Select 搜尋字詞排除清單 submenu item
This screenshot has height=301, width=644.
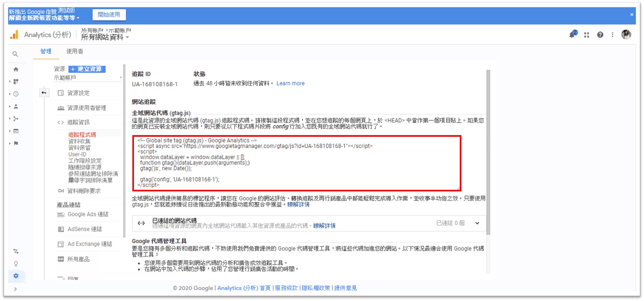pyautogui.click(x=90, y=180)
